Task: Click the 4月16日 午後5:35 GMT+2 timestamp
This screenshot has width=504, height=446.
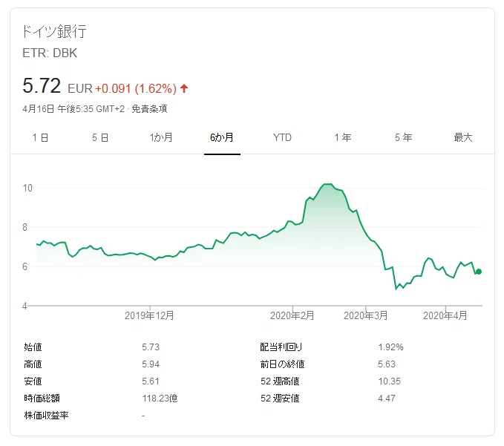Action: click(73, 109)
